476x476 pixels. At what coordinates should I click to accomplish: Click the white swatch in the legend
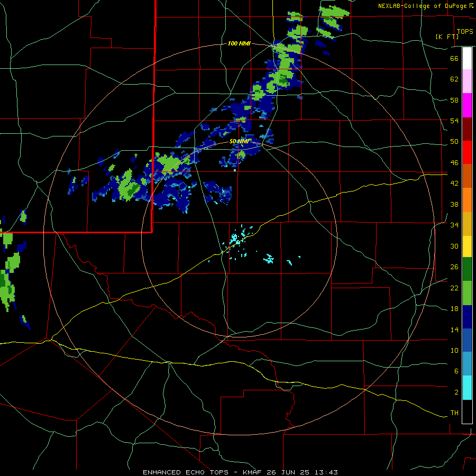pyautogui.click(x=467, y=58)
